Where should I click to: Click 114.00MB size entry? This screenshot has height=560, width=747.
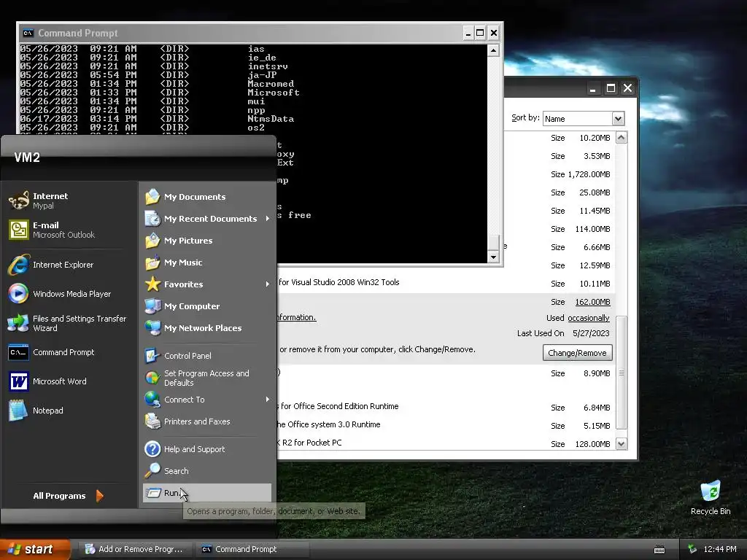click(x=592, y=229)
